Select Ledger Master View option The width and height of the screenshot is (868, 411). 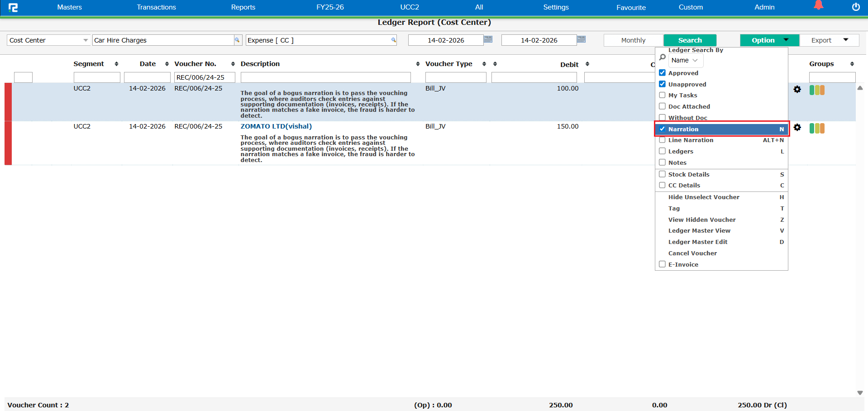pos(699,231)
